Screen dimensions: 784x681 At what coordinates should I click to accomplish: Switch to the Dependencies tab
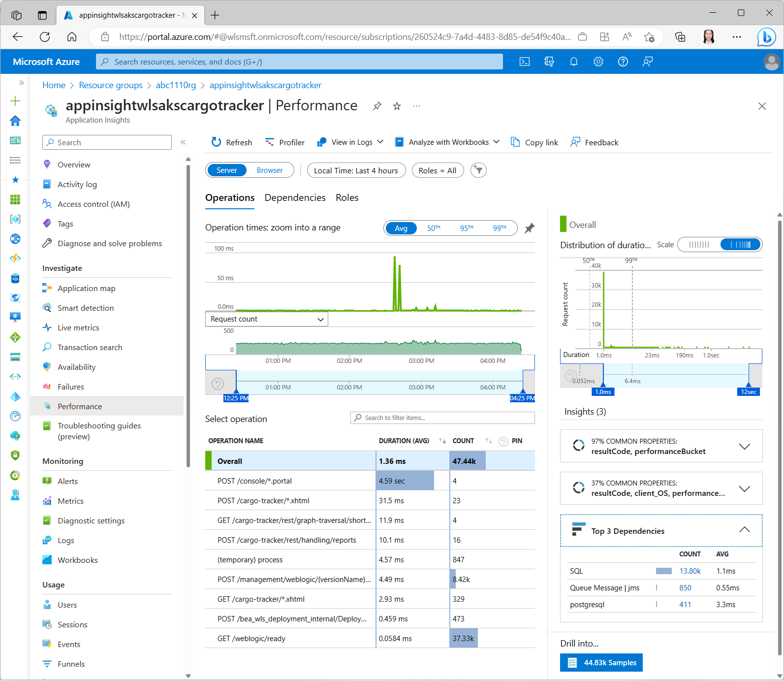[x=295, y=197]
